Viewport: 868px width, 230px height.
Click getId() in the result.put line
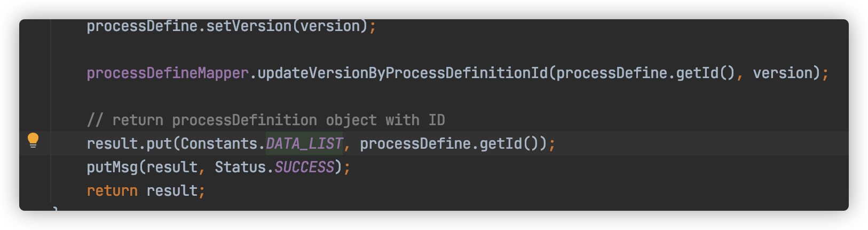(x=509, y=143)
